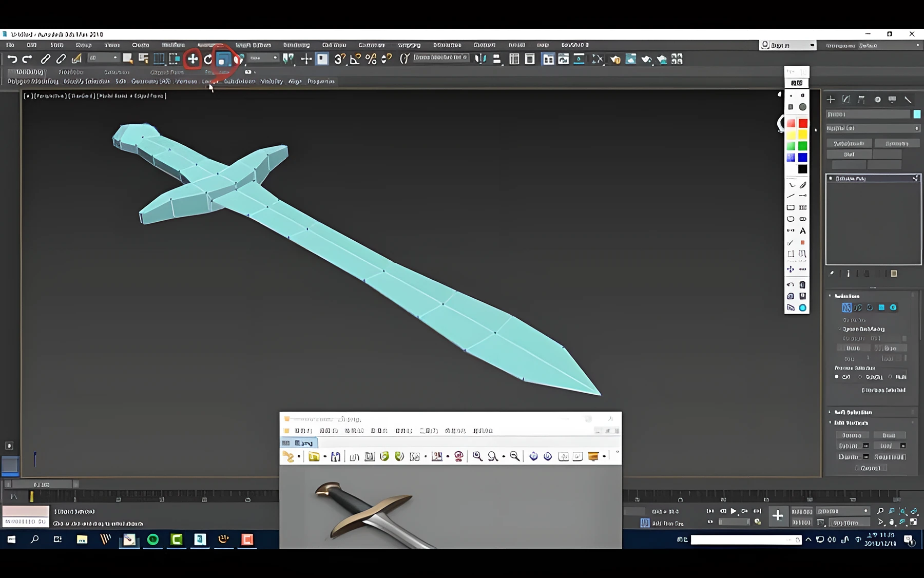Image resolution: width=924 pixels, height=578 pixels.
Task: Pick the red color swatch in annotation palette
Action: click(802, 123)
